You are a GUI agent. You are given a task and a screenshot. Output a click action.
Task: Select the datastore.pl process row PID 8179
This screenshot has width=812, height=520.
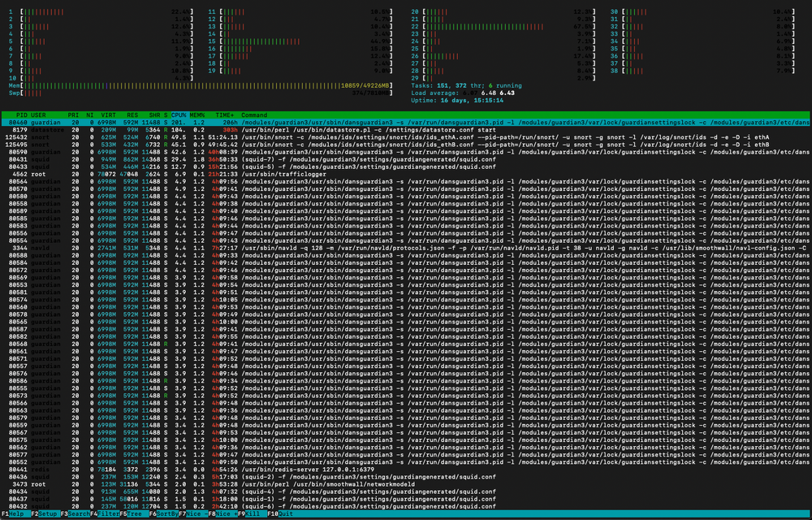(x=405, y=130)
